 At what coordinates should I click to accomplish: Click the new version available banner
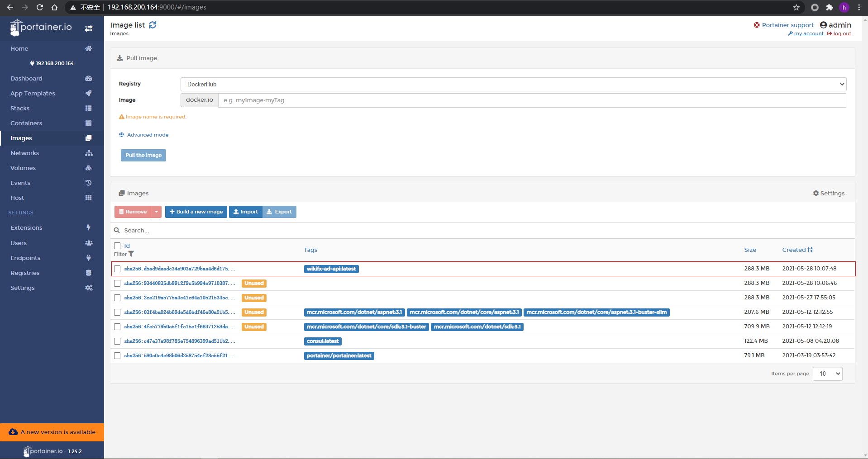click(52, 432)
